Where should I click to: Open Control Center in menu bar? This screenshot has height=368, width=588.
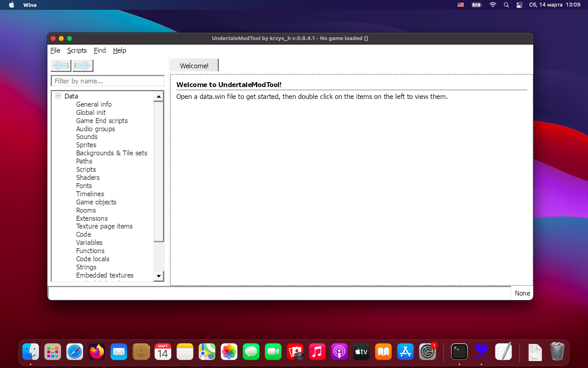coord(519,5)
